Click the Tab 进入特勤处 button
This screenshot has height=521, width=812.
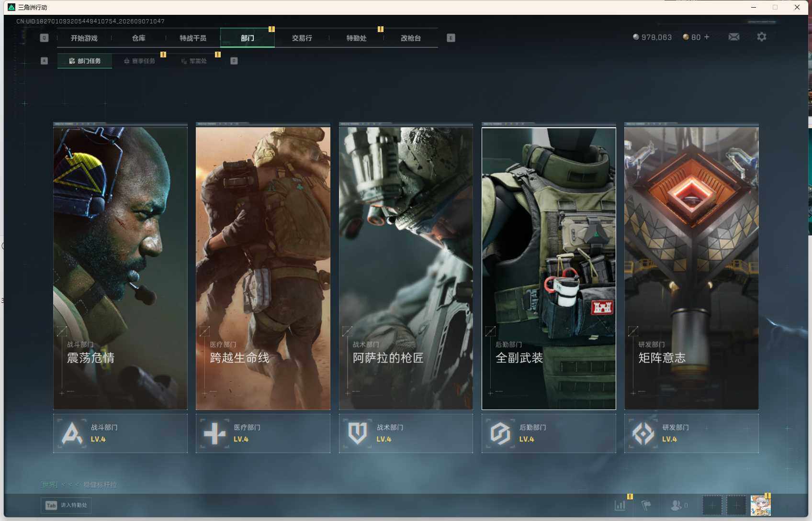click(66, 505)
